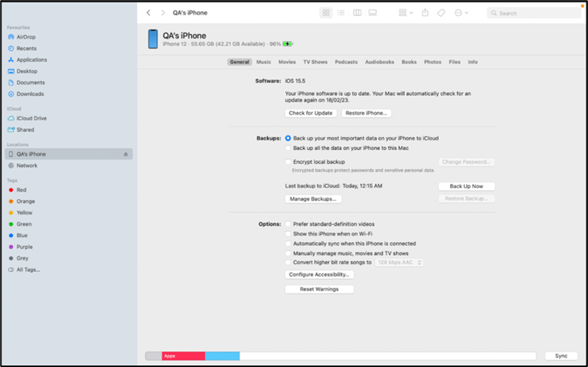Switch to icon grid view

click(x=326, y=13)
